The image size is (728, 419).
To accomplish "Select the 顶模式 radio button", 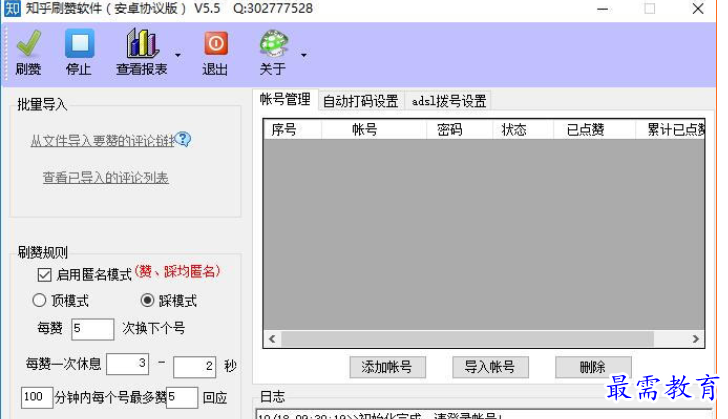I will pos(39,300).
